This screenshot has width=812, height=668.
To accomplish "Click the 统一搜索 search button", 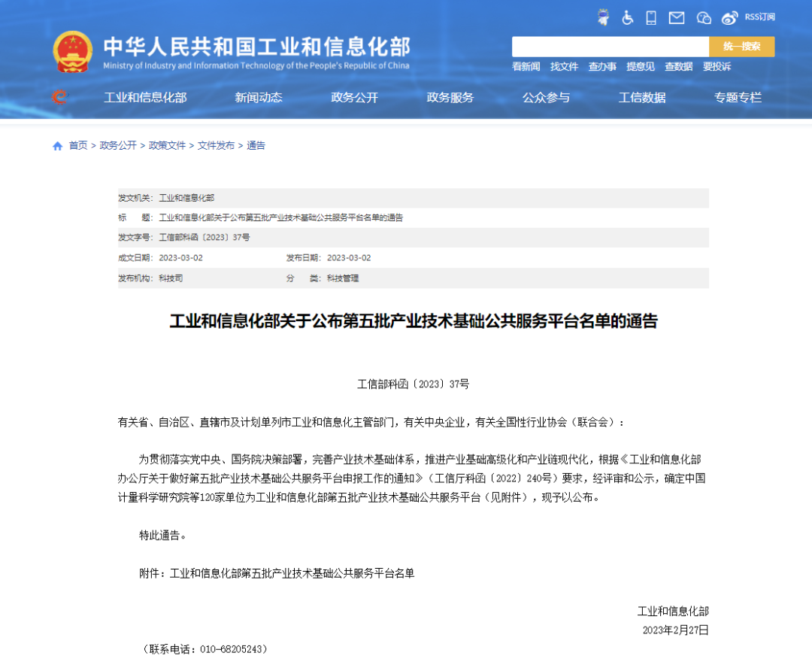I will pyautogui.click(x=741, y=46).
